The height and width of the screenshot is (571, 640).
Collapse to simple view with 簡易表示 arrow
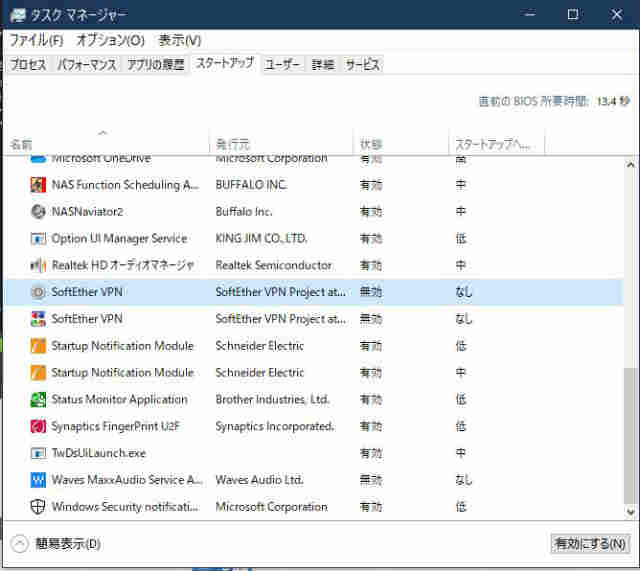(19, 544)
